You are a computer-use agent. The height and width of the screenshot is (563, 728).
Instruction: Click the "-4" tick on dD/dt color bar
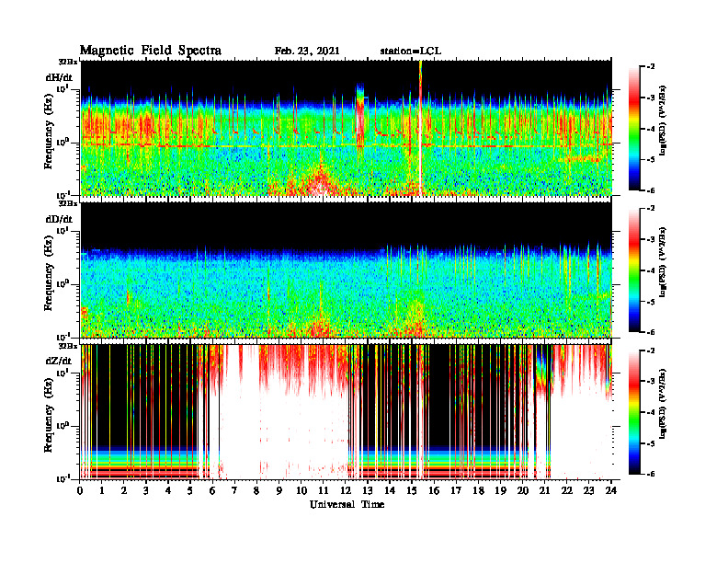point(651,270)
